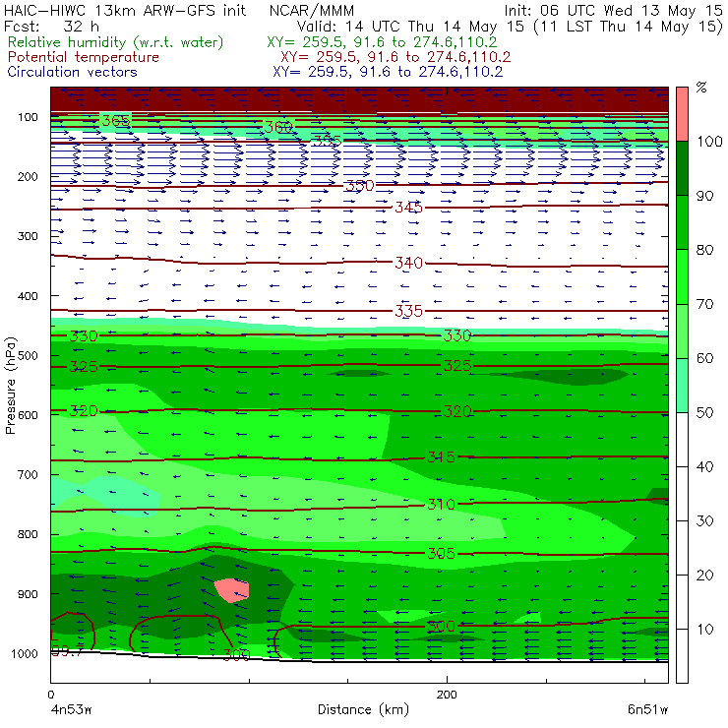The width and height of the screenshot is (728, 728).
Task: Click the '50' color bar label
Action: pos(704,413)
